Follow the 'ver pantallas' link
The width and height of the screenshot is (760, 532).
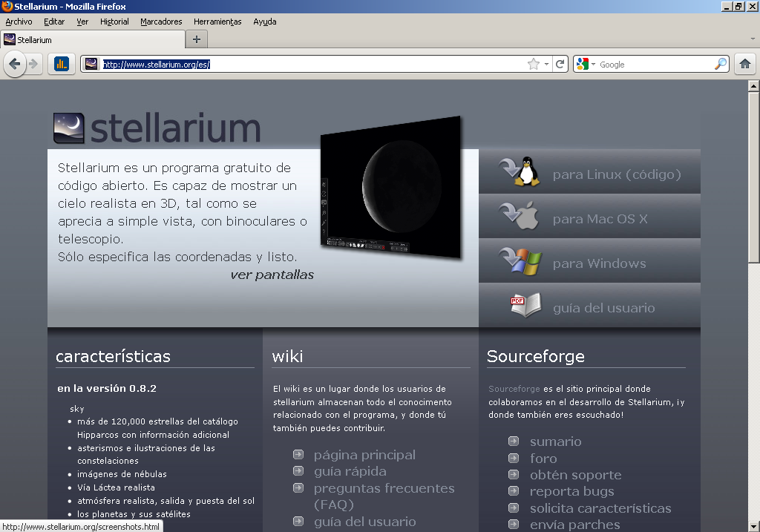pos(272,275)
